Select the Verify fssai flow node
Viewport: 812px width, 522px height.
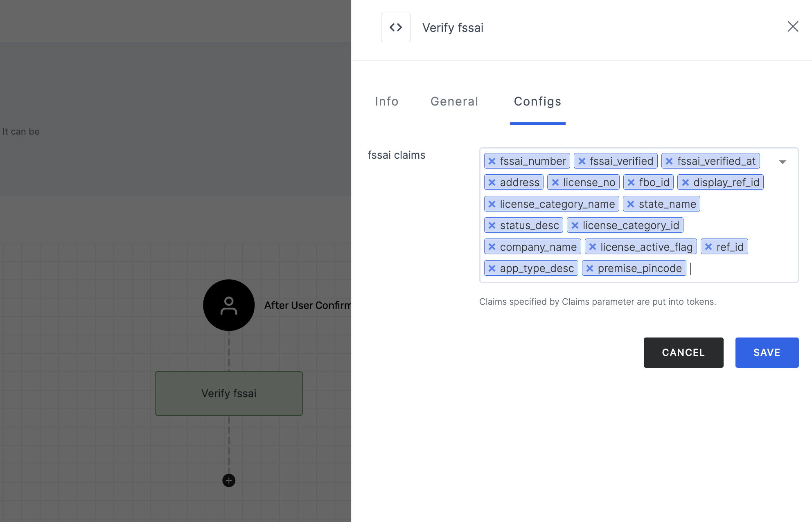coord(229,394)
